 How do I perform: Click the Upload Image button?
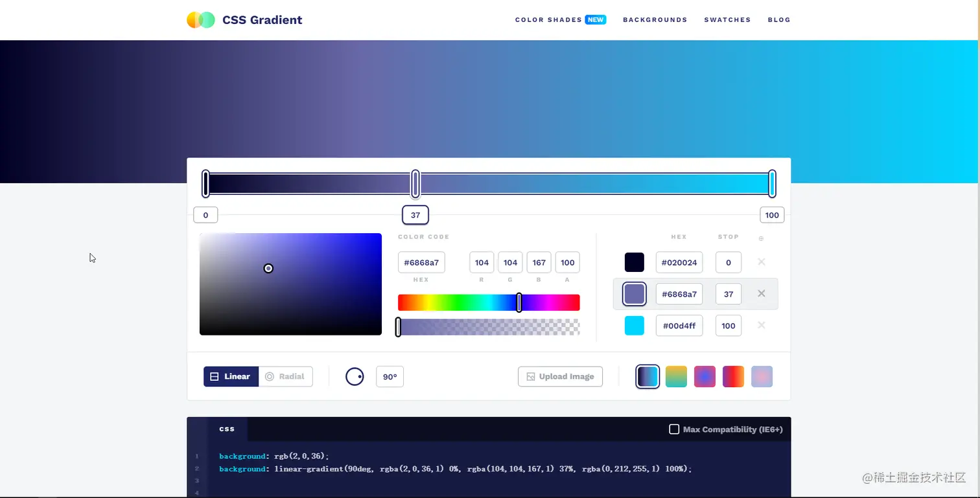pos(560,377)
